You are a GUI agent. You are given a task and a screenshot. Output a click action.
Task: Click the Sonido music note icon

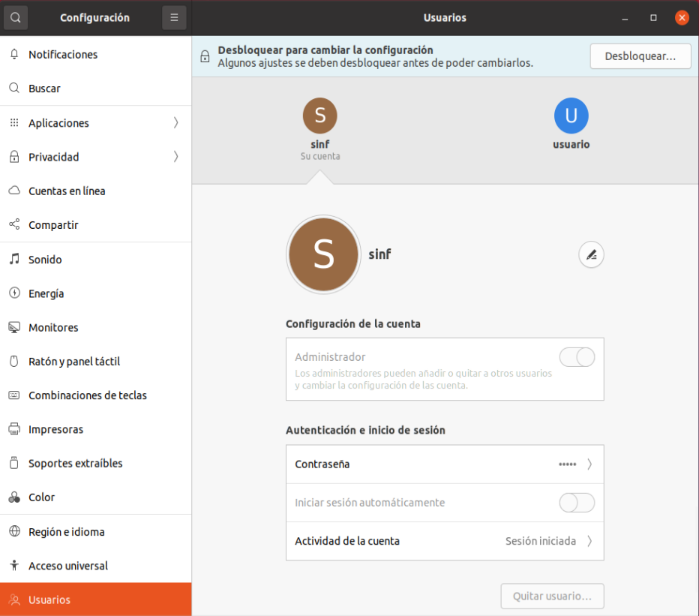pyautogui.click(x=14, y=260)
